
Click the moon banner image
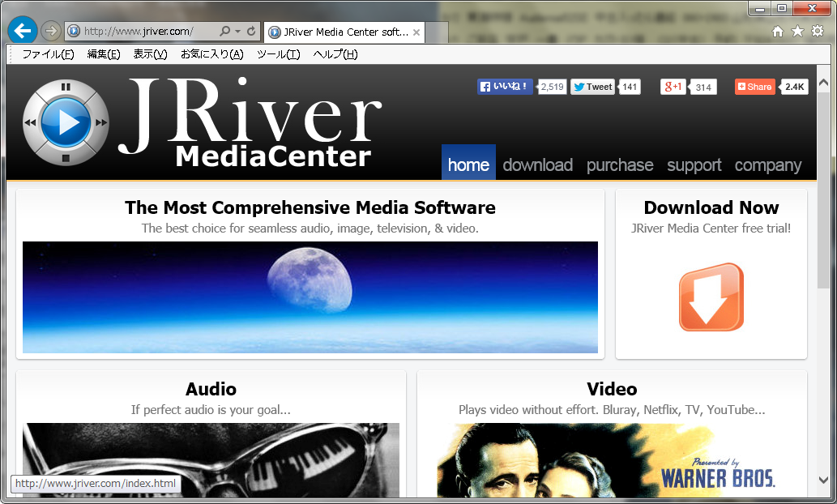[x=310, y=297]
